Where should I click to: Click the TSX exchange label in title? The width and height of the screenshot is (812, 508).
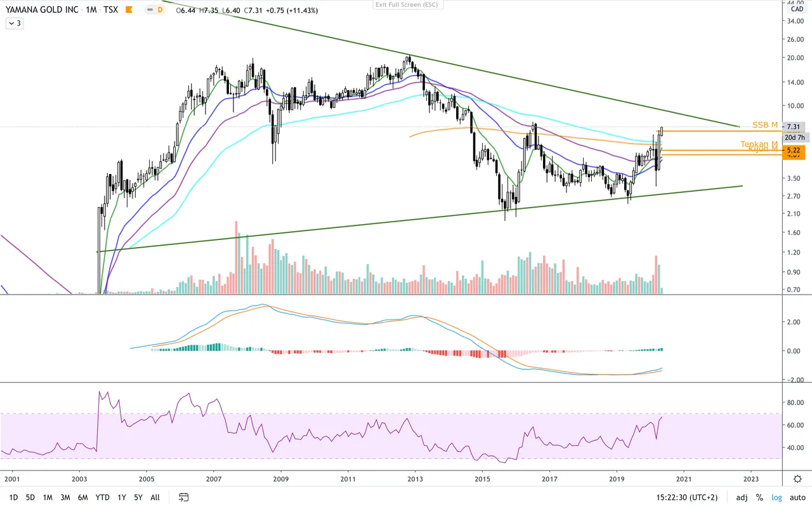coord(110,10)
